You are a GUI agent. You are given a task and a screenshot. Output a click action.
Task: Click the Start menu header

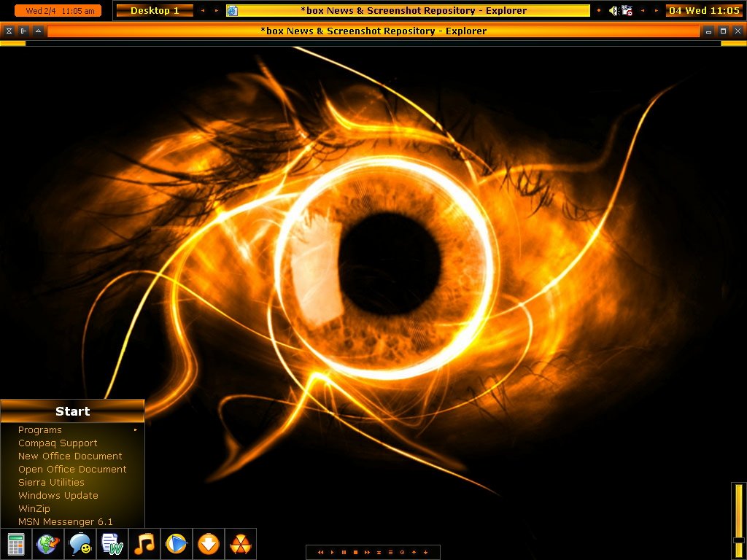click(x=72, y=411)
